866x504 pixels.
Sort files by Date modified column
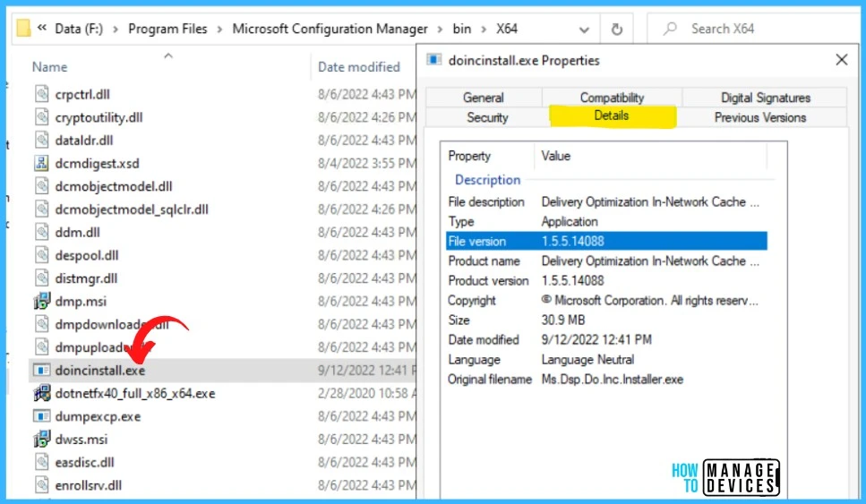(x=359, y=67)
